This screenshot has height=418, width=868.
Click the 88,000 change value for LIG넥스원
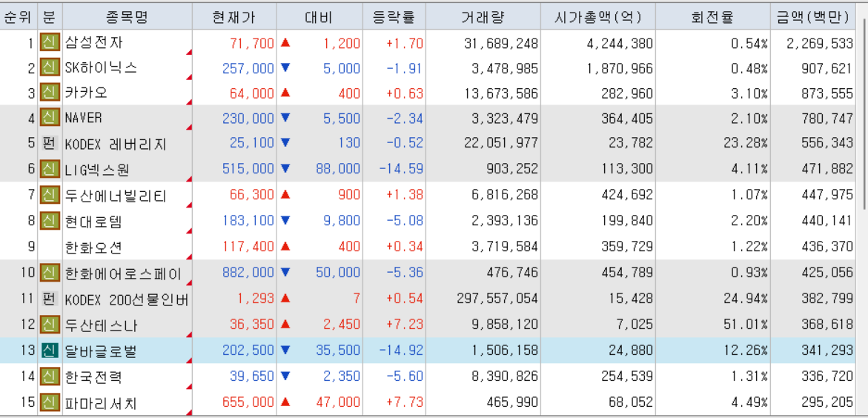click(x=338, y=170)
